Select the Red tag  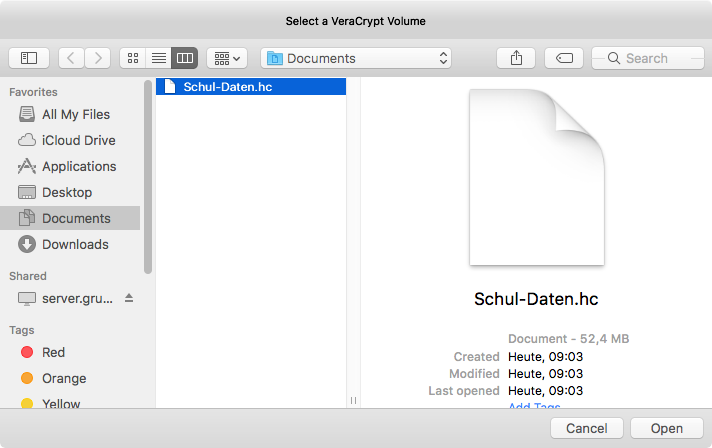53,352
